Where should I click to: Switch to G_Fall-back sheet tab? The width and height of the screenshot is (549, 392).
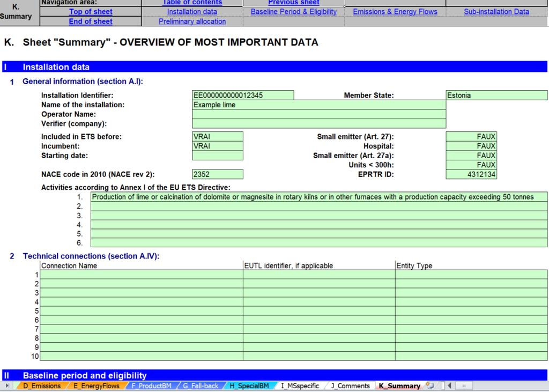point(201,386)
